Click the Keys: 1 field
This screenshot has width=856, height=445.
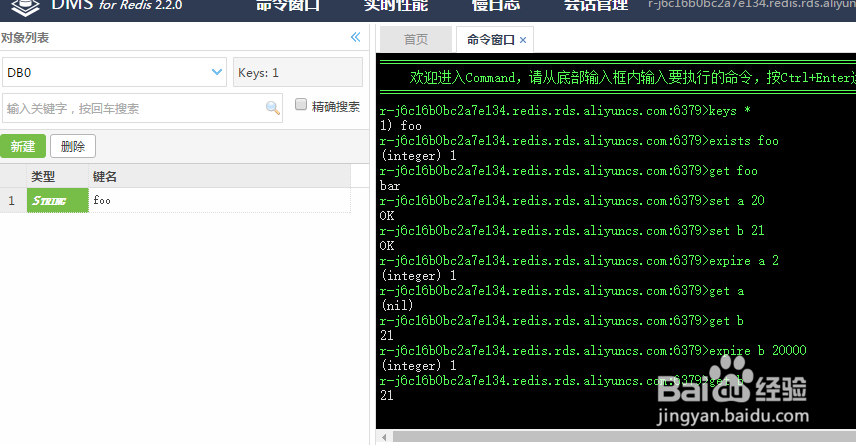[x=298, y=72]
